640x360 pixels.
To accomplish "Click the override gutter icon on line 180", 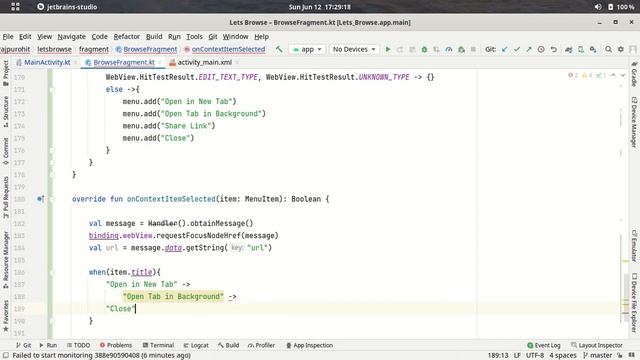I will (x=40, y=199).
